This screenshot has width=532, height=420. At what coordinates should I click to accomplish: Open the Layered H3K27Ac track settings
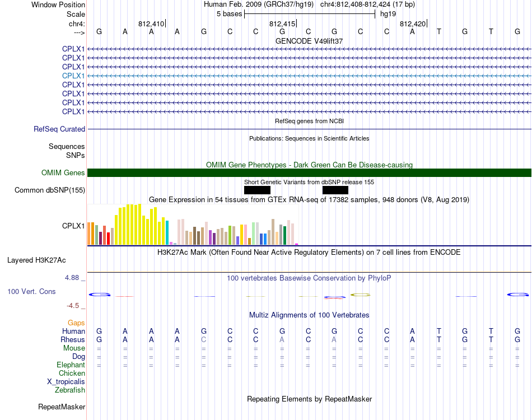[x=36, y=260]
